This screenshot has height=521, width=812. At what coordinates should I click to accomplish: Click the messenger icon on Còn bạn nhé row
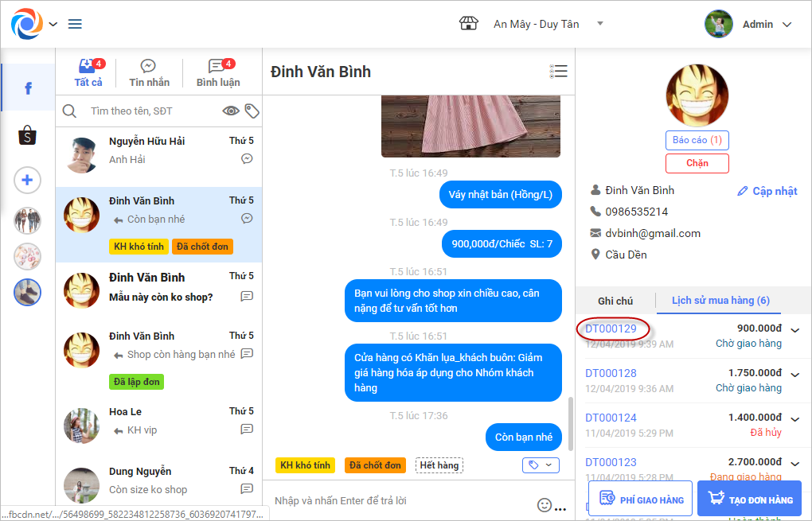click(x=247, y=218)
